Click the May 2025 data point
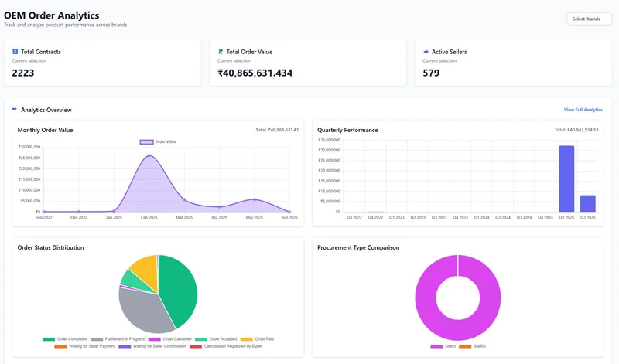 tap(255, 199)
